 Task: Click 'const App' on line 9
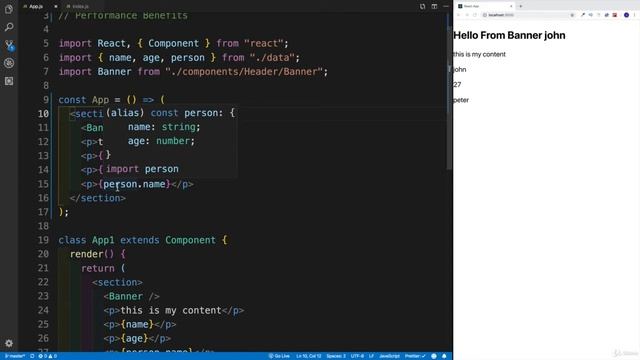84,100
